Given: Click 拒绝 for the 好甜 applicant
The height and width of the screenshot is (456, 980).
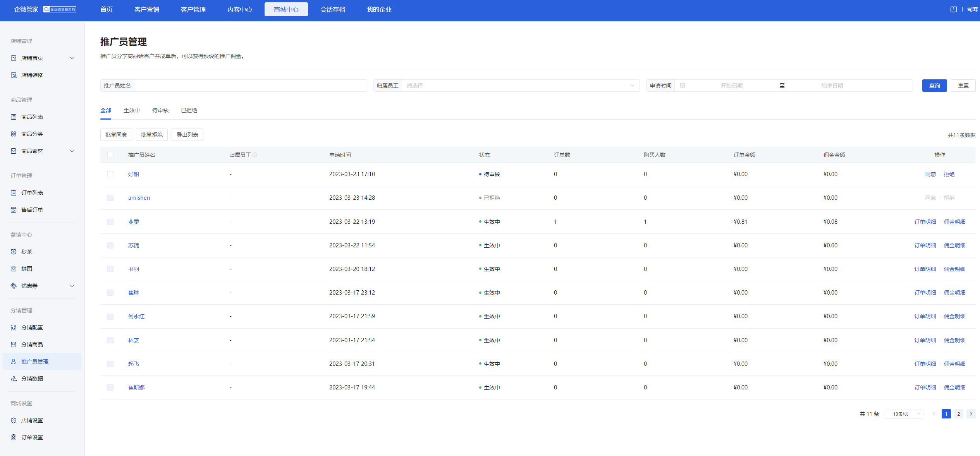Looking at the screenshot, I should click(949, 174).
